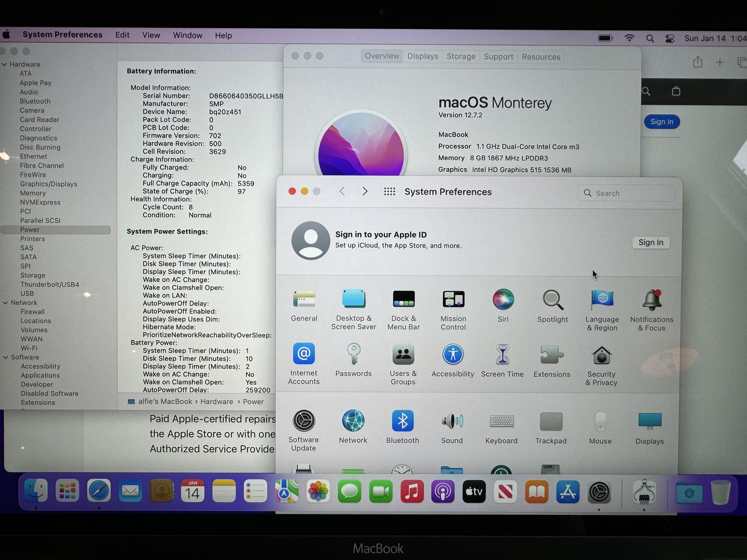Open Language & Region preferences

(602, 310)
